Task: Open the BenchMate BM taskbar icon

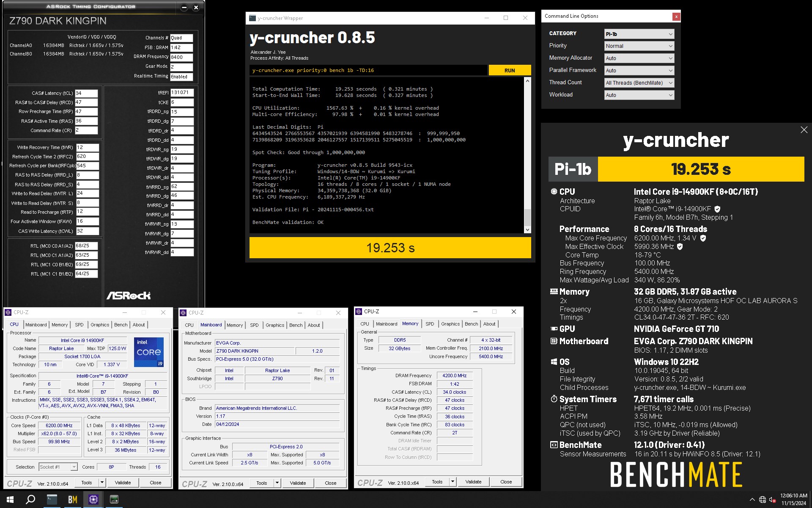Action: pyautogui.click(x=72, y=500)
